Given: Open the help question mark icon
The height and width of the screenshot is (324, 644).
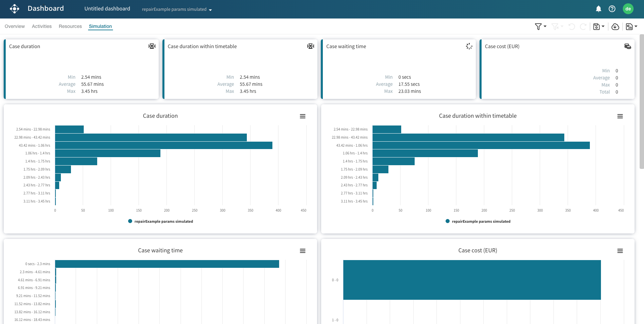Looking at the screenshot, I should coord(612,9).
